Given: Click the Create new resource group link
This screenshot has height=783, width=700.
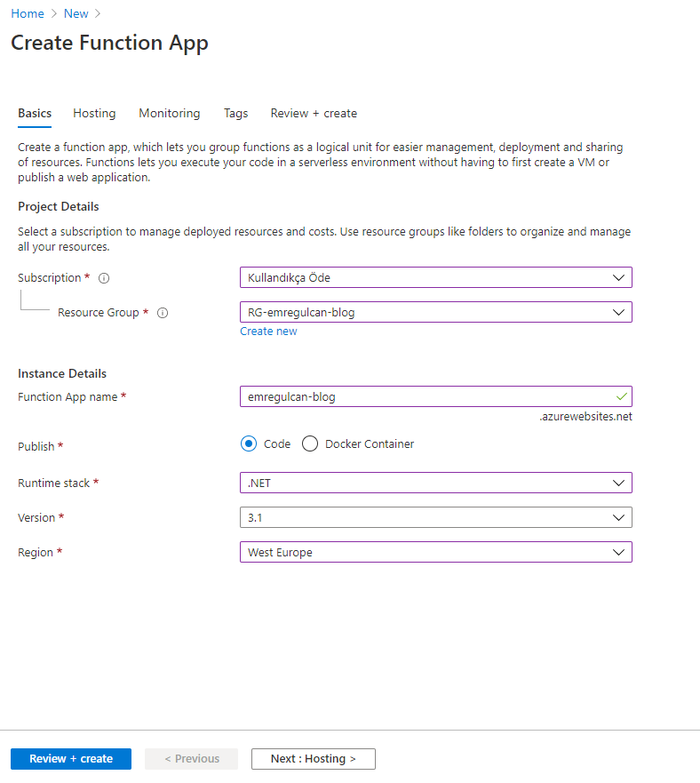Looking at the screenshot, I should pos(268,332).
